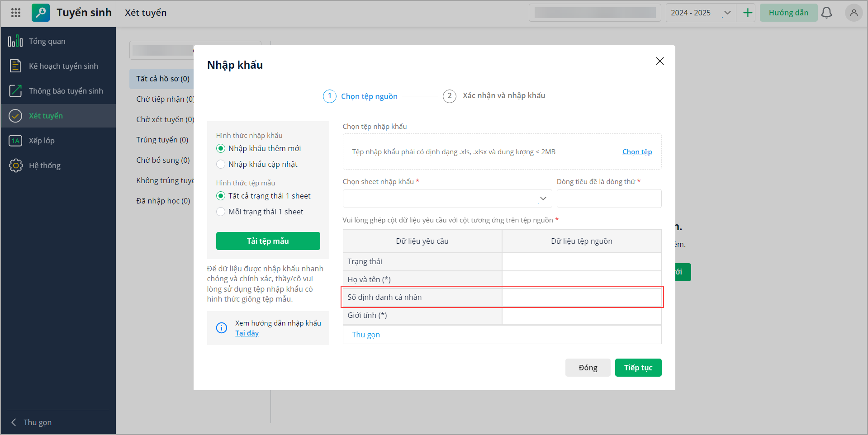Open Tổng quan from the sidebar
This screenshot has width=868, height=435.
pyautogui.click(x=47, y=41)
